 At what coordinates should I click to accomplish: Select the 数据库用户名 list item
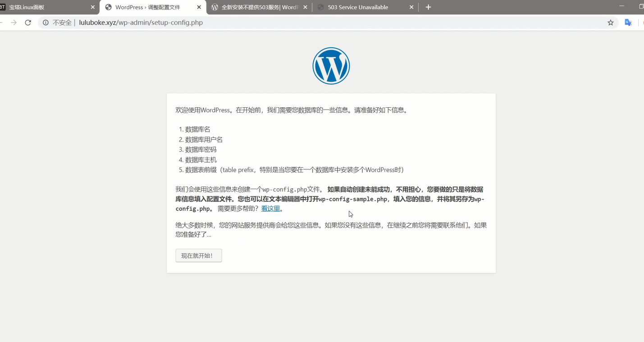pos(204,140)
